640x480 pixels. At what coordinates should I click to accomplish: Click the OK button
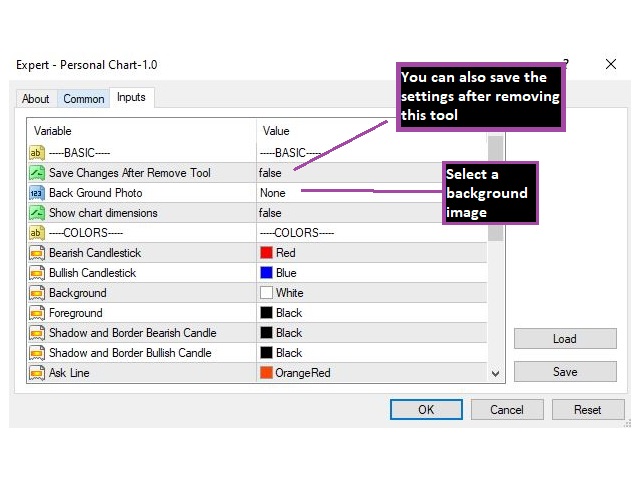pyautogui.click(x=426, y=409)
